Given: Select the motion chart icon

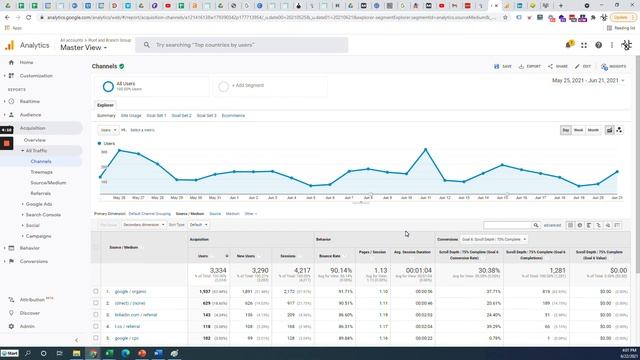Looking at the screenshot, I should (x=620, y=130).
